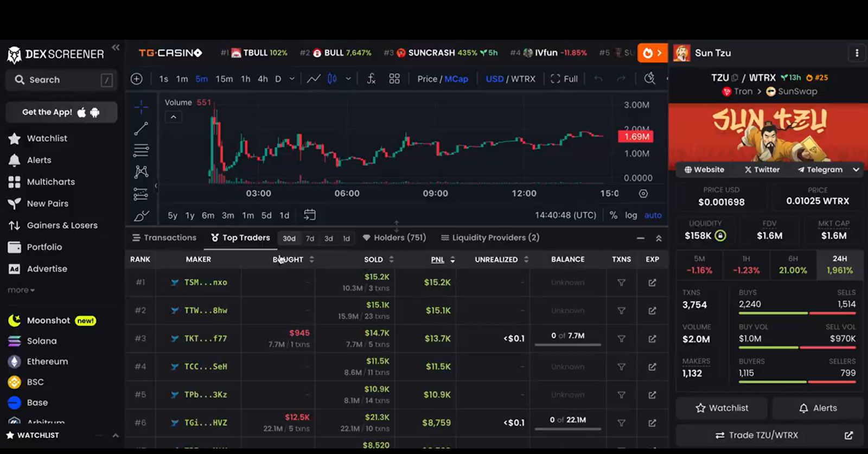Select the 5m chart interval
868x454 pixels.
coord(201,79)
